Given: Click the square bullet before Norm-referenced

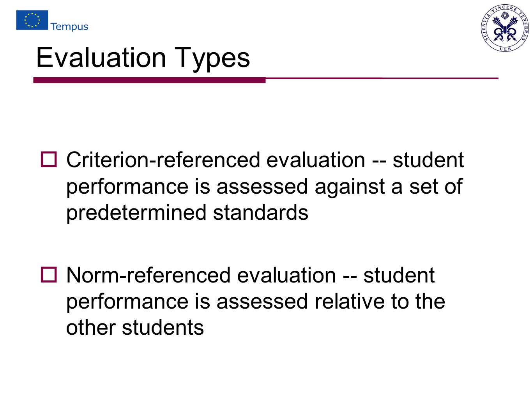Looking at the screenshot, I should click(x=49, y=275).
